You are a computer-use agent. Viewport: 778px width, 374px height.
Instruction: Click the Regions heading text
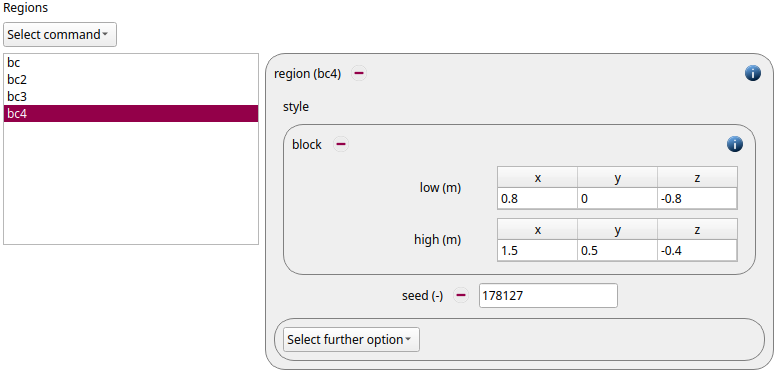pyautogui.click(x=26, y=8)
